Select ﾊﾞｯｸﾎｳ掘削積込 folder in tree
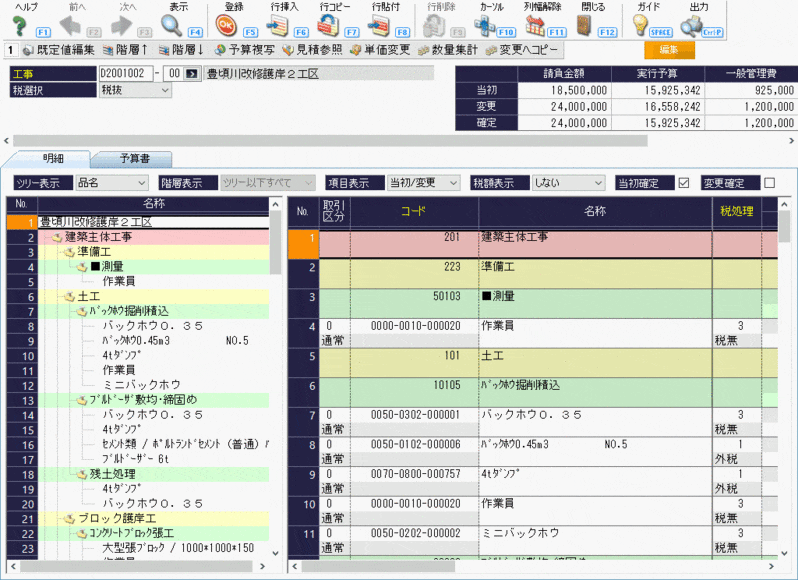 129,311
